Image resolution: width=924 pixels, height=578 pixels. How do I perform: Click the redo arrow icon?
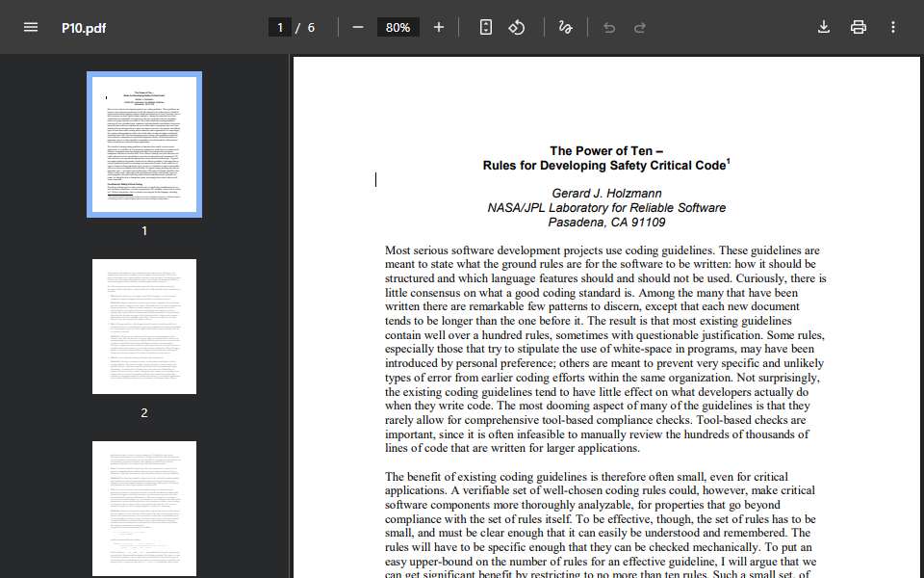click(640, 28)
